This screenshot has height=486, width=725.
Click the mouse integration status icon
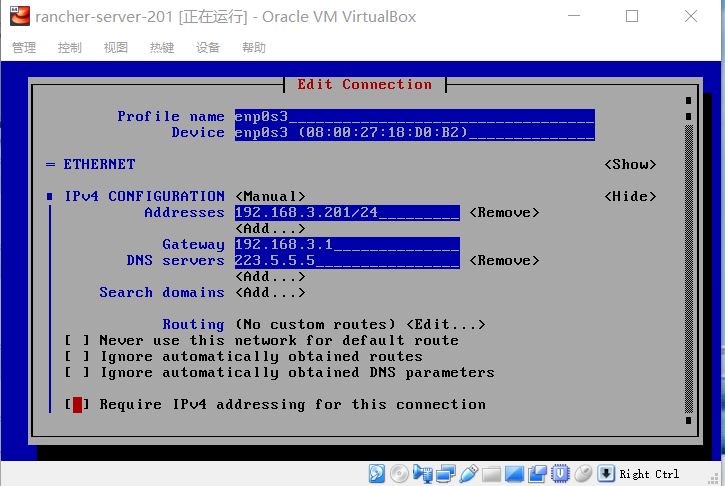point(583,474)
